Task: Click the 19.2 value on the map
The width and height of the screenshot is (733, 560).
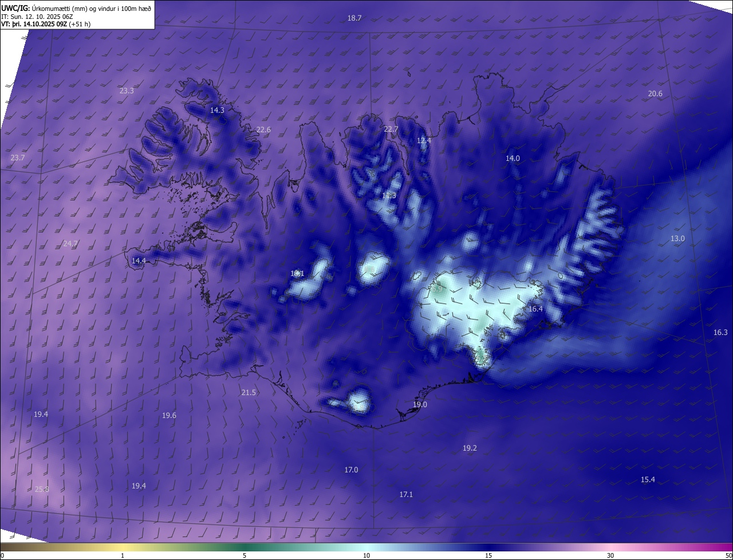Action: (470, 448)
